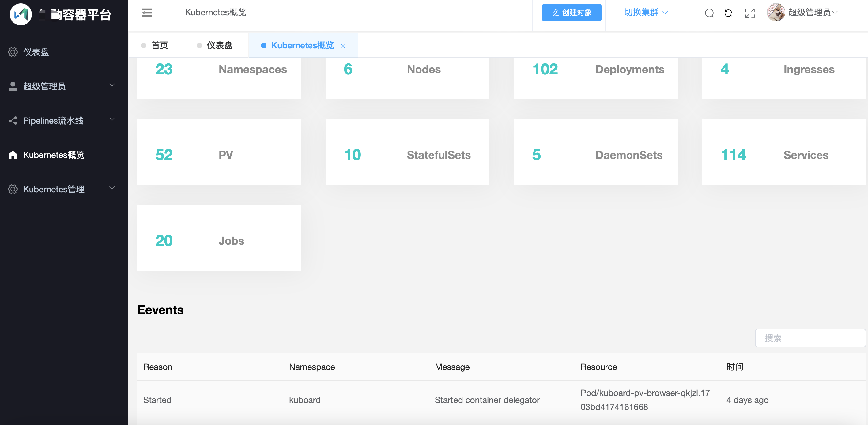The width and height of the screenshot is (868, 425).
Task: Click the sidebar collapse hamburger icon
Action: (147, 13)
